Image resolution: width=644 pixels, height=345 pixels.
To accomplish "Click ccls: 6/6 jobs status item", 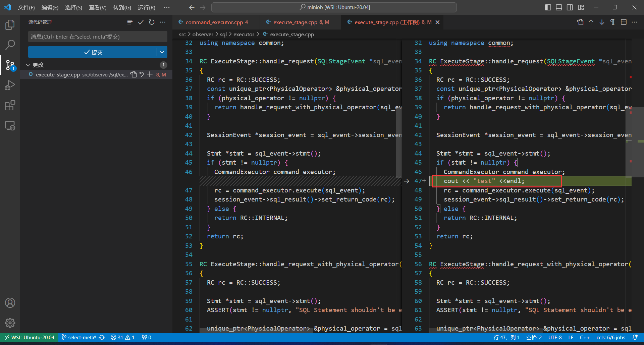I will click(x=611, y=337).
